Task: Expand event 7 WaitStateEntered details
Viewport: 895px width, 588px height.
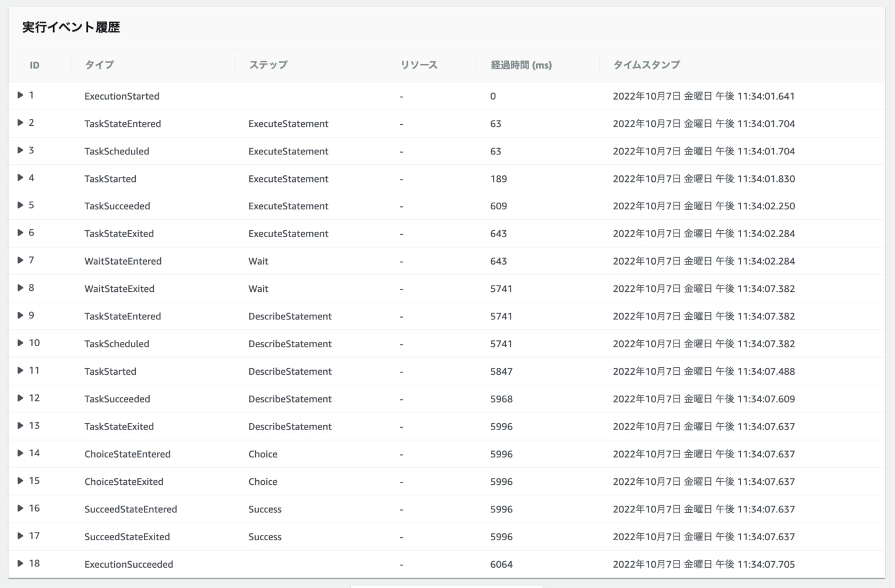Action: 20,260
